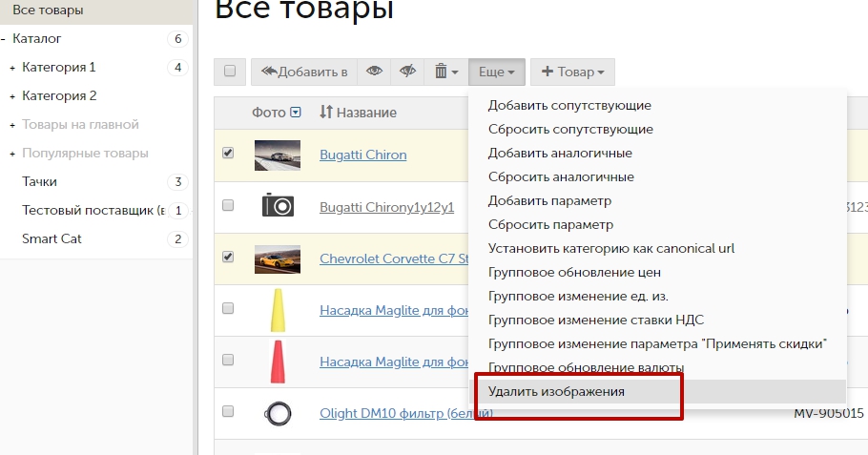Expand the Категория 1 tree node
The image size is (868, 455).
coord(12,68)
